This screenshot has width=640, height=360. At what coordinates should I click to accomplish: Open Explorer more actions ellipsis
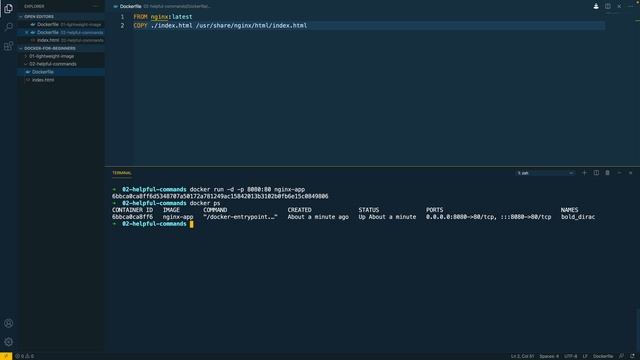coord(96,7)
